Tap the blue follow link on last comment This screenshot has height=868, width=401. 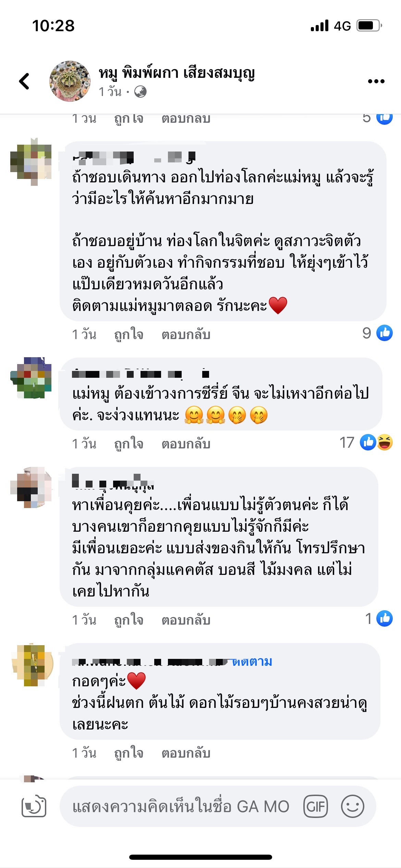pyautogui.click(x=252, y=661)
